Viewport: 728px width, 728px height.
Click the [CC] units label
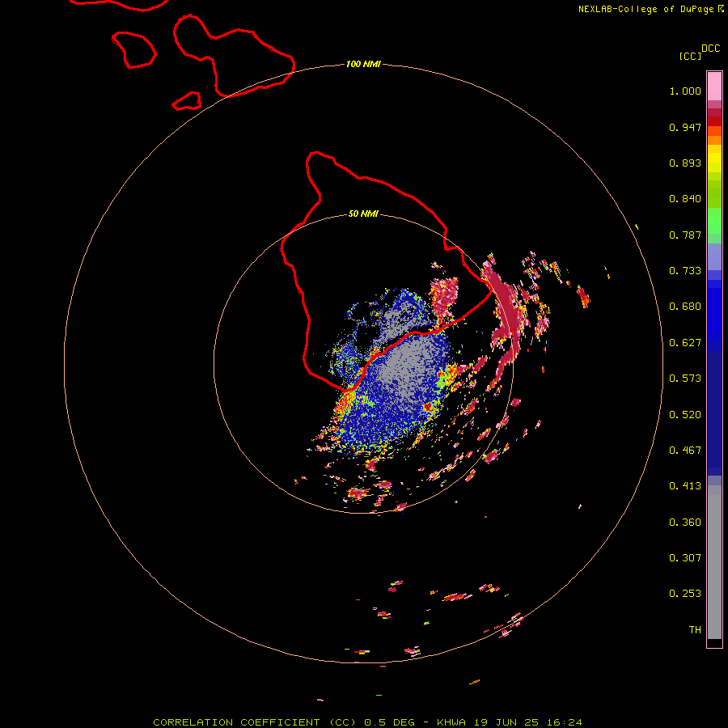[x=691, y=56]
